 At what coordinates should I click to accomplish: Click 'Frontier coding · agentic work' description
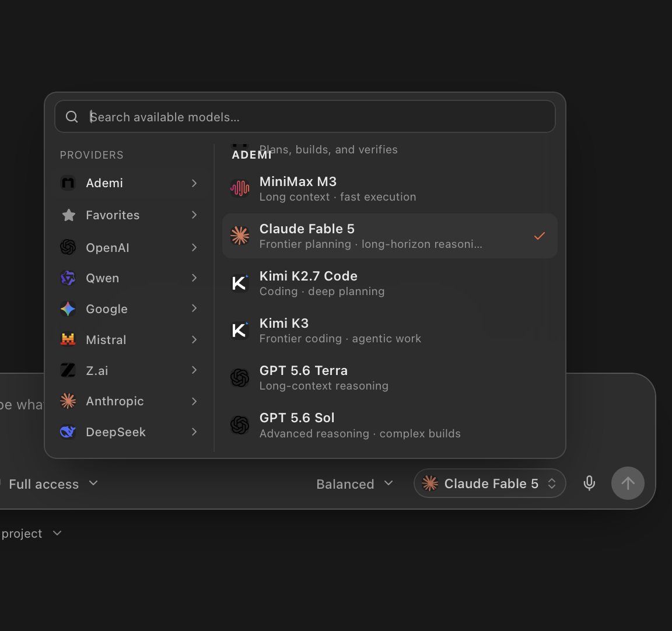click(x=340, y=339)
